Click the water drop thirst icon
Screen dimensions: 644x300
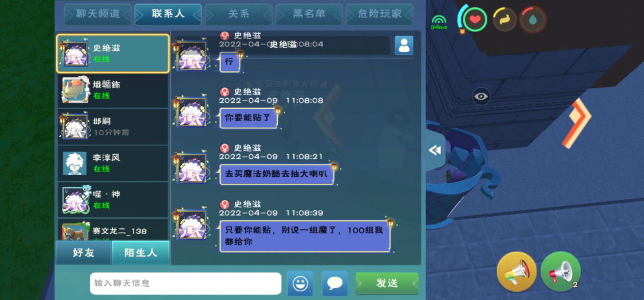[533, 20]
